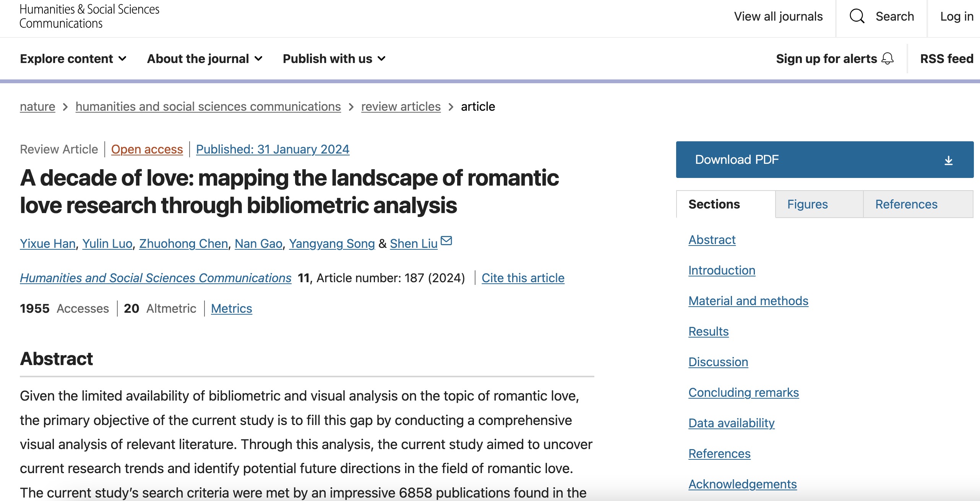This screenshot has height=501, width=980.
Task: Jump to the Material and methods section
Action: (748, 301)
